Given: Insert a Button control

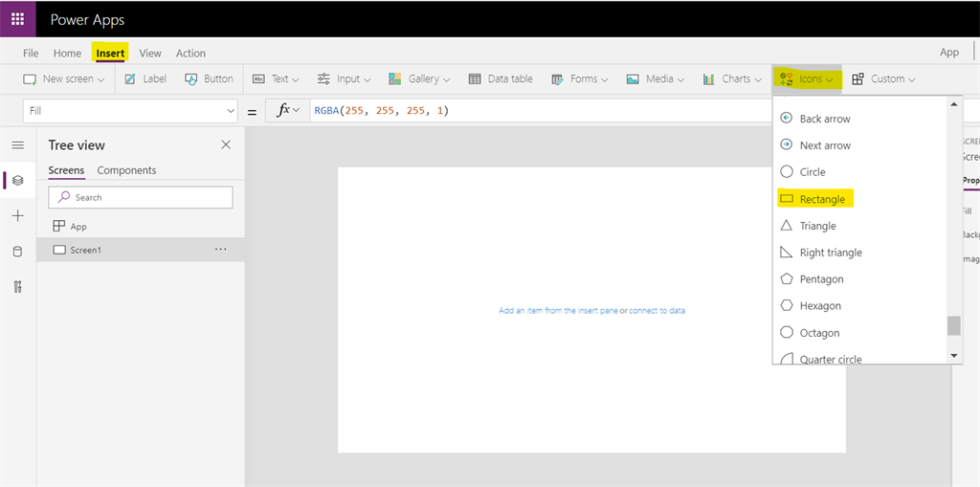Looking at the screenshot, I should click(209, 78).
